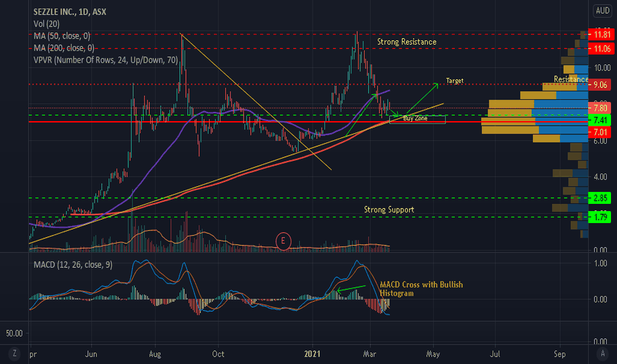The image size is (617, 364).
Task: Click the 9.06 red price label
Action: pos(600,85)
